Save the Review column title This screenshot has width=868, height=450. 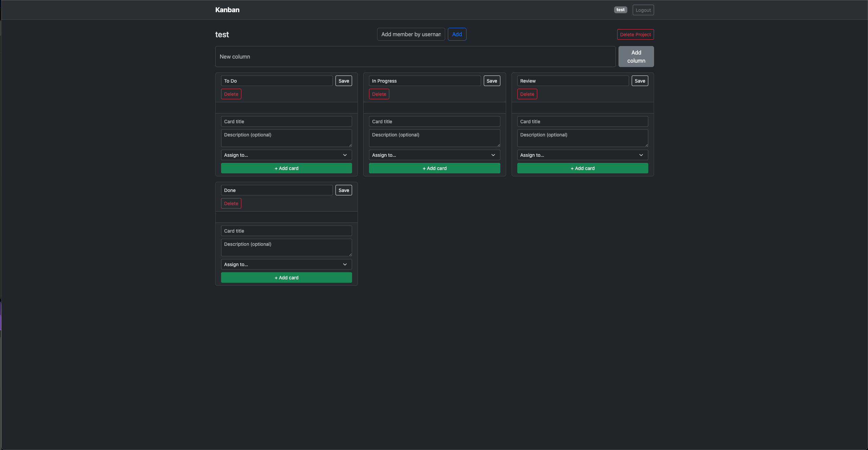point(639,81)
